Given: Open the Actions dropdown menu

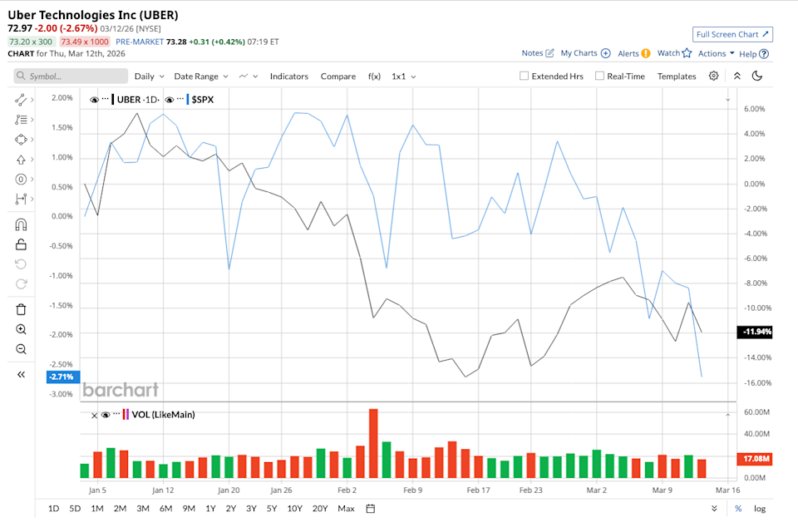Looking at the screenshot, I should pyautogui.click(x=716, y=53).
